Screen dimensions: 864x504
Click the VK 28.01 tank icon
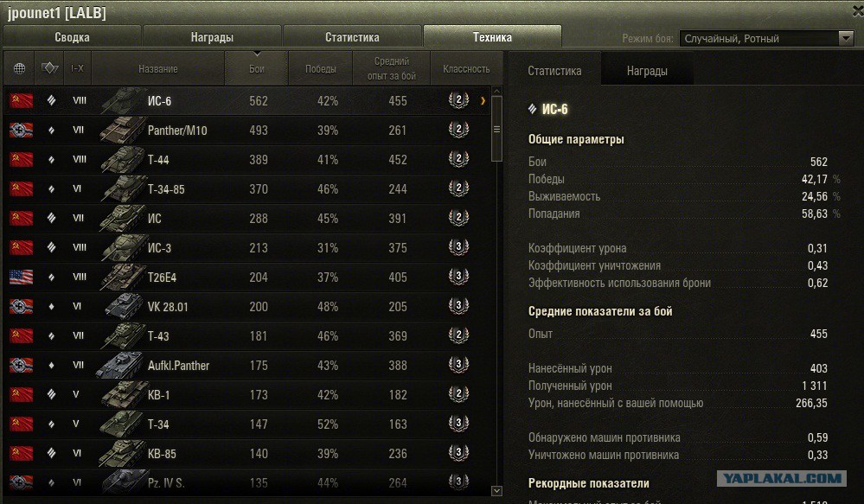click(123, 307)
